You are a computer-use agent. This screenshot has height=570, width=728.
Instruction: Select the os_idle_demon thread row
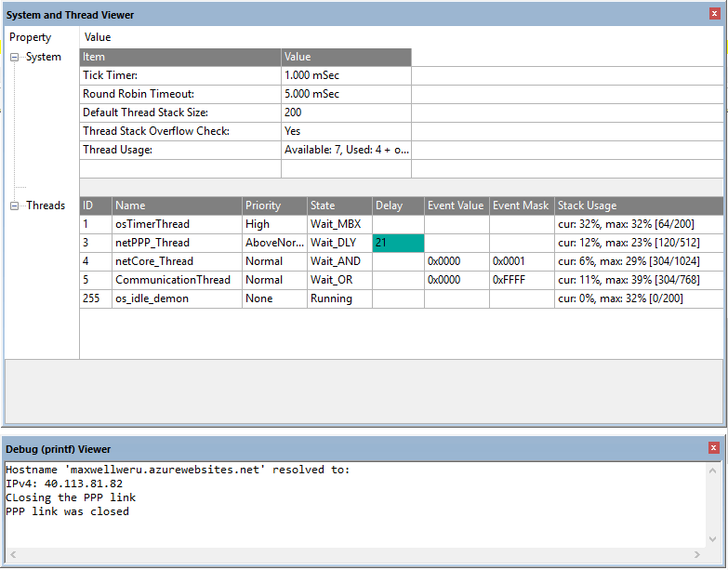pos(152,298)
